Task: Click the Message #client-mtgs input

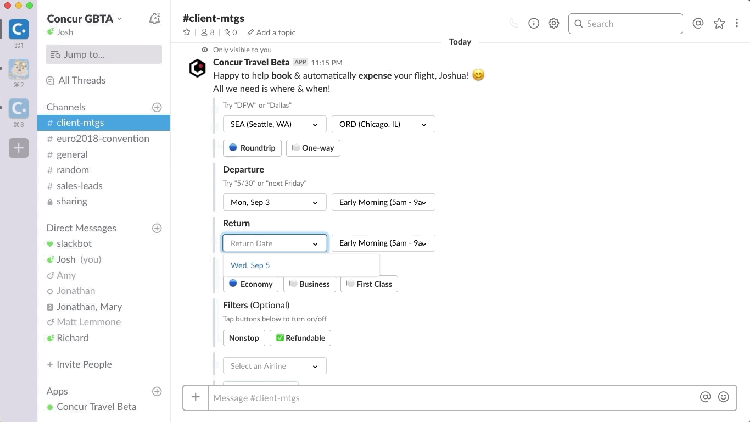Action: [452, 398]
